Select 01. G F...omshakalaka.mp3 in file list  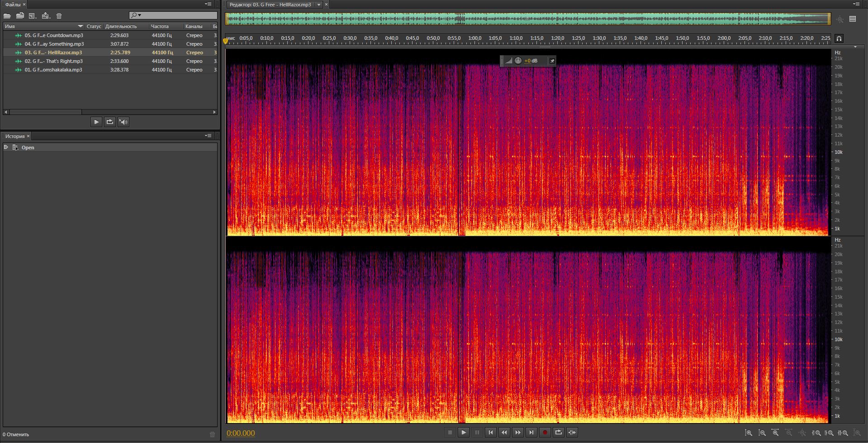click(x=53, y=70)
